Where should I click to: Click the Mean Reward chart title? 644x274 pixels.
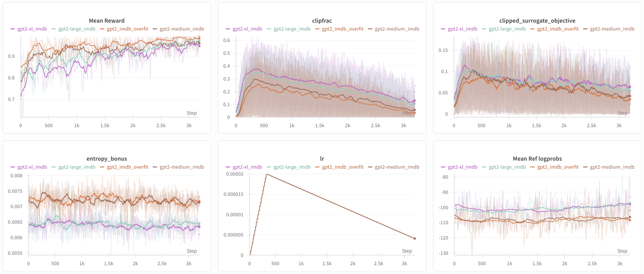[x=107, y=21]
